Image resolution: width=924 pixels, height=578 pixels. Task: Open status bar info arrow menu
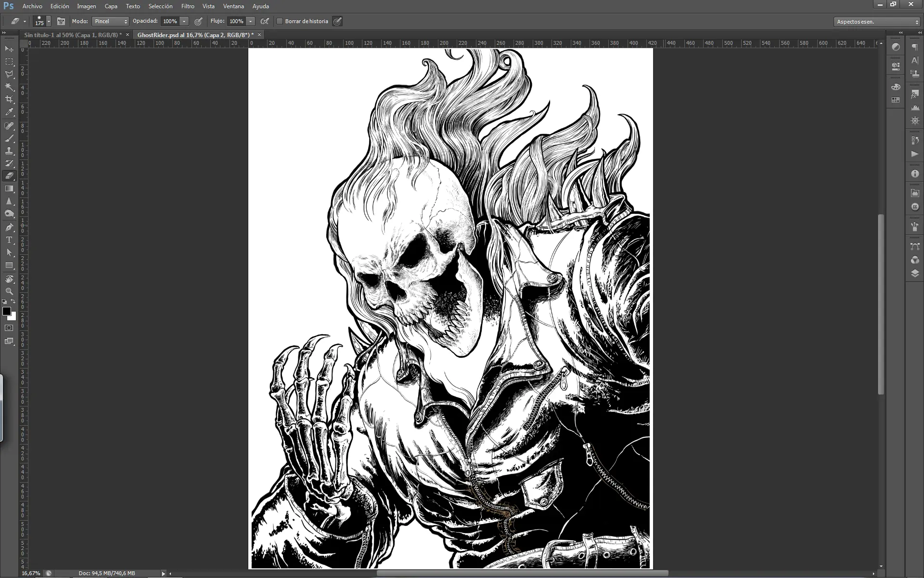pos(164,573)
